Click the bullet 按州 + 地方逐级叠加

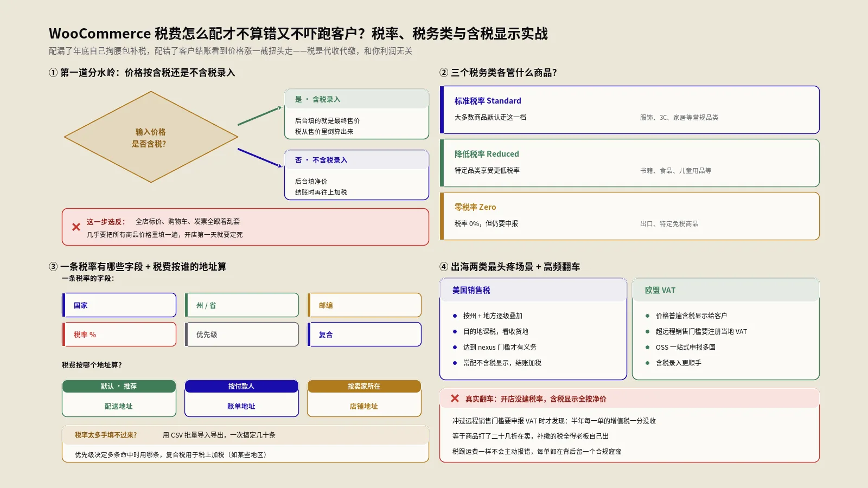pyautogui.click(x=493, y=316)
